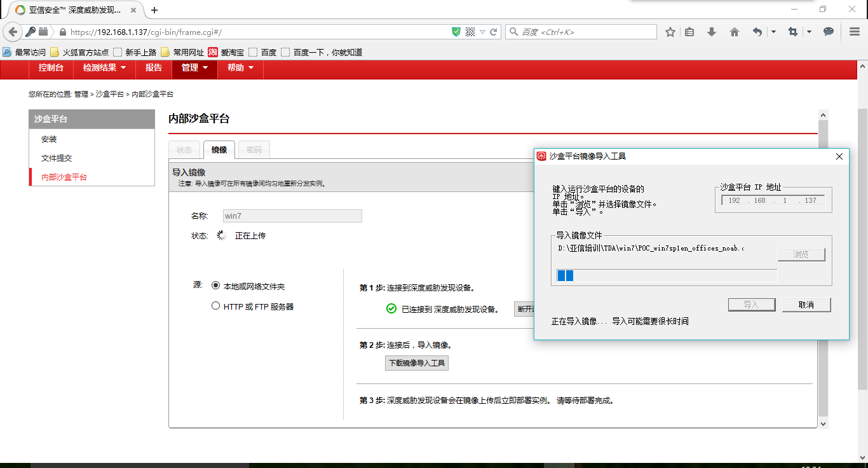Open the downloads arrow icon
The width and height of the screenshot is (868, 468).
pyautogui.click(x=712, y=32)
